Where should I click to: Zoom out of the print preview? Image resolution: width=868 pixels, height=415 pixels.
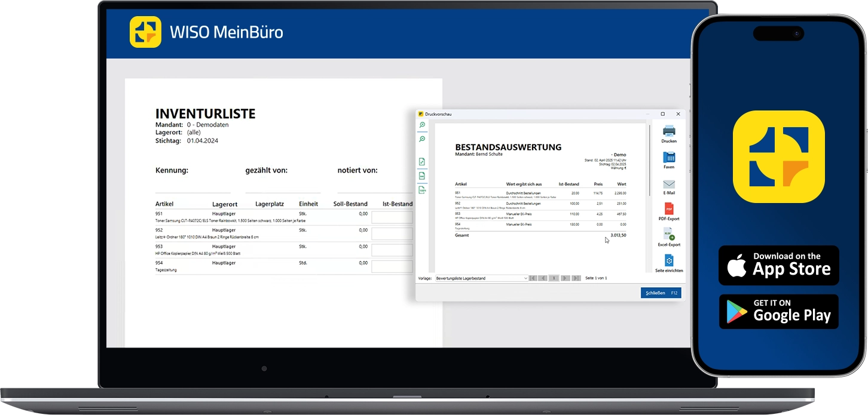pos(422,139)
